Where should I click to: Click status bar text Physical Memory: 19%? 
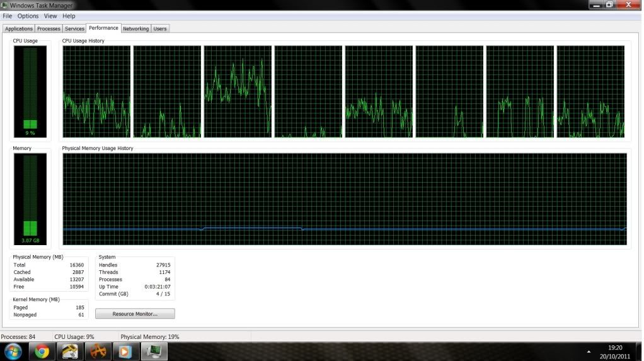(150, 337)
